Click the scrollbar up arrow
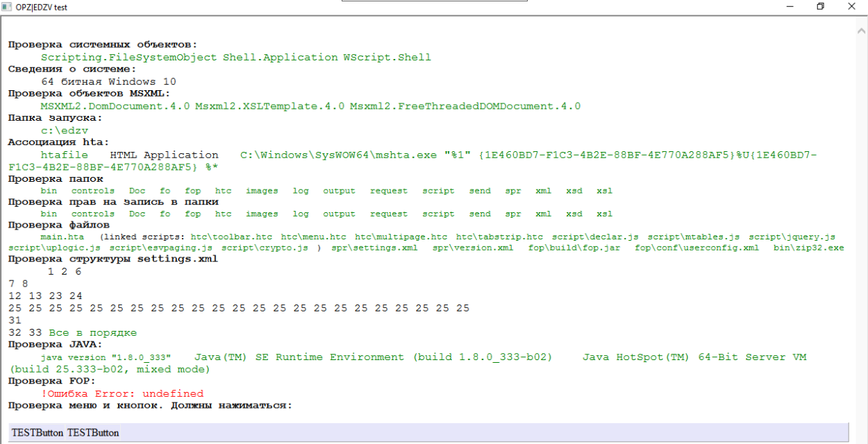Viewport: 868px width, 444px height. point(861,26)
